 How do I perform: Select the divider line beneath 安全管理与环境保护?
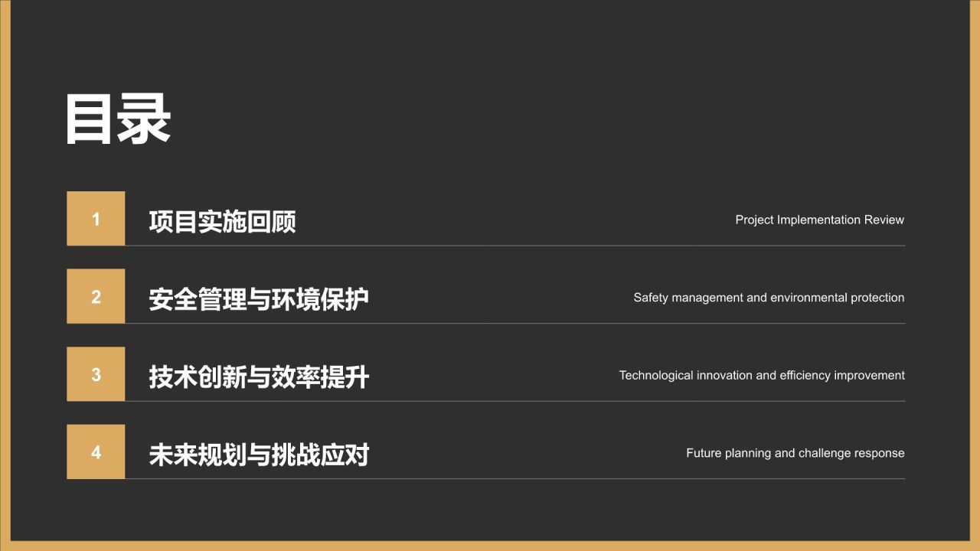point(514,323)
